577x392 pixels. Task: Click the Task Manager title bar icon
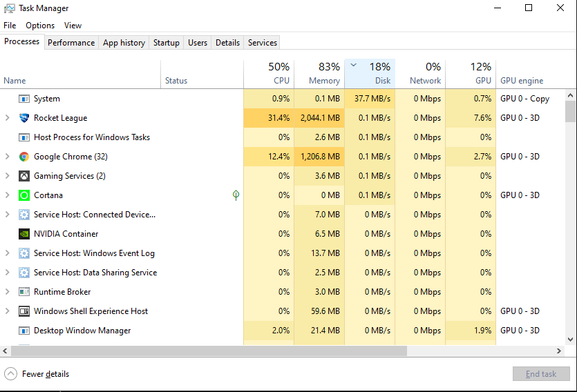click(x=10, y=8)
